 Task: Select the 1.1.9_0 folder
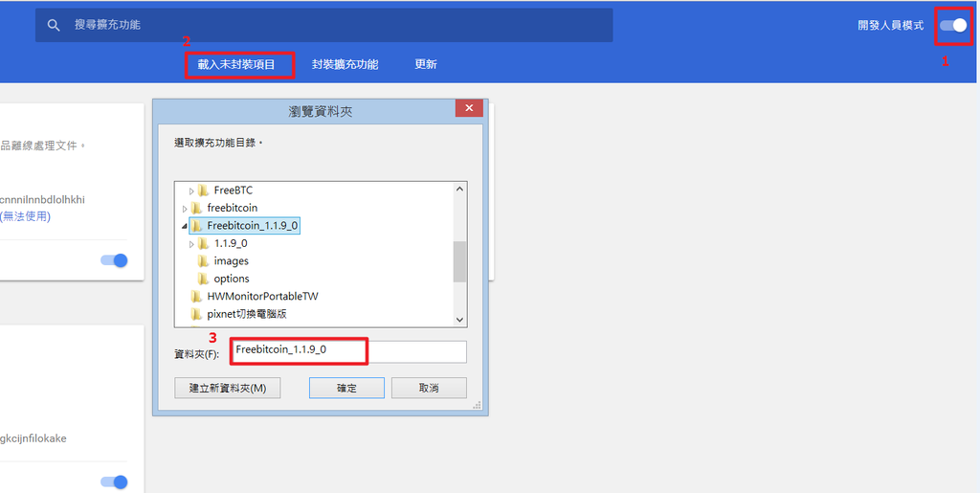[230, 243]
